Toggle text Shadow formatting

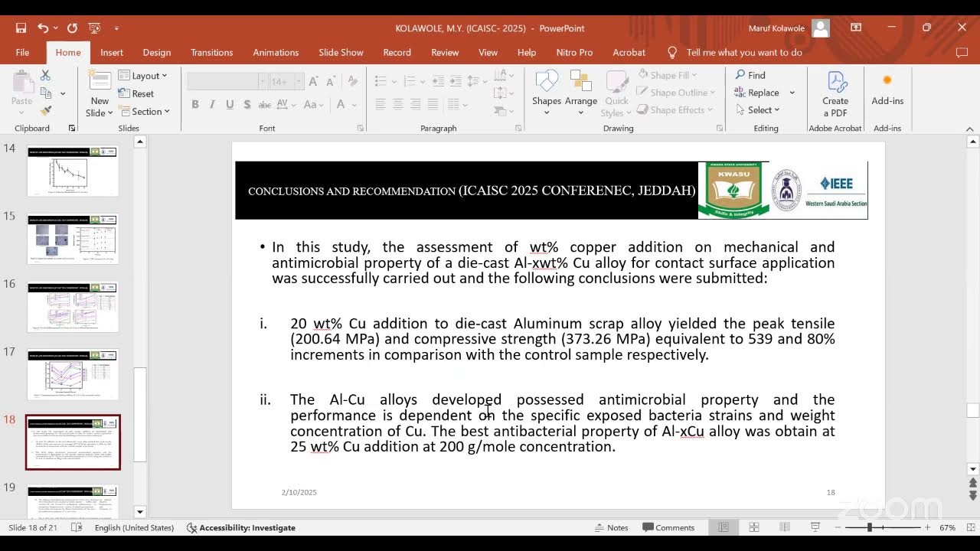tap(247, 105)
